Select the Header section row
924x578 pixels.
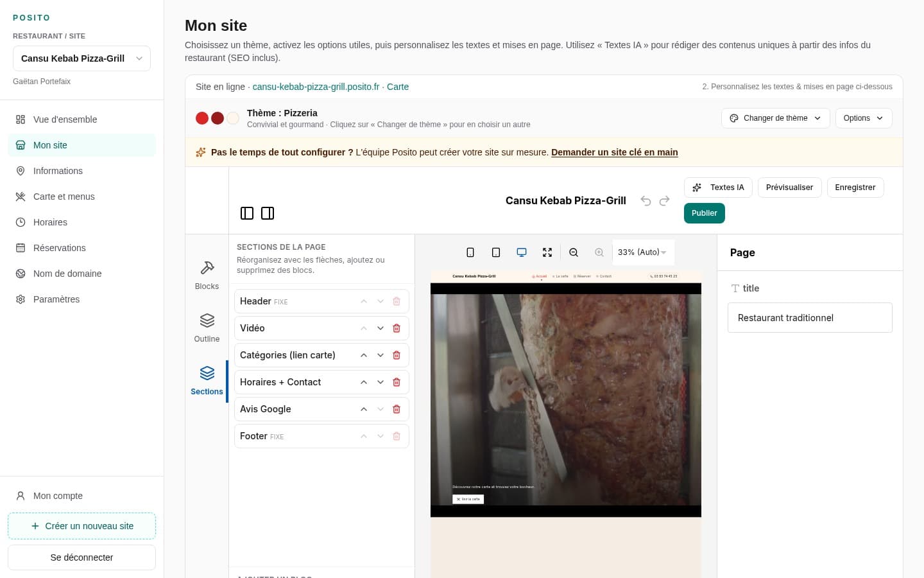[x=321, y=301]
